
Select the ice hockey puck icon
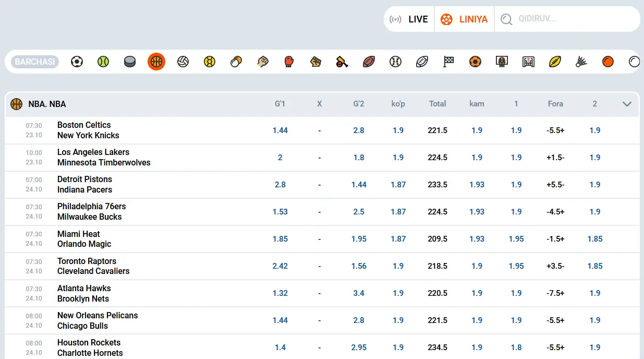pos(130,62)
